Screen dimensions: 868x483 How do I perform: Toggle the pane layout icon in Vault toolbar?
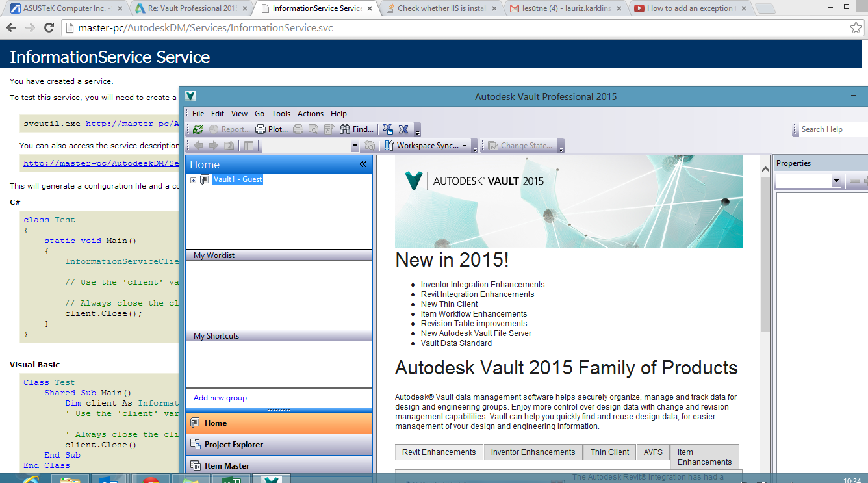tap(249, 146)
